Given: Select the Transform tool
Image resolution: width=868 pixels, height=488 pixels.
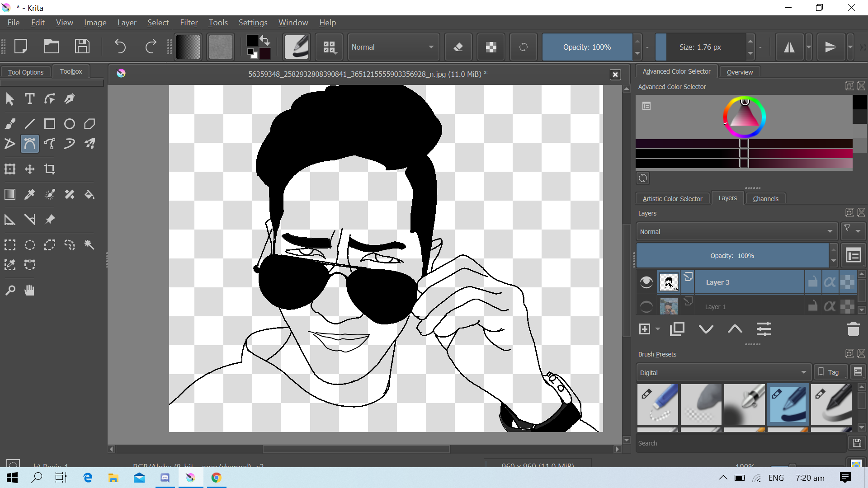Looking at the screenshot, I should (10, 169).
